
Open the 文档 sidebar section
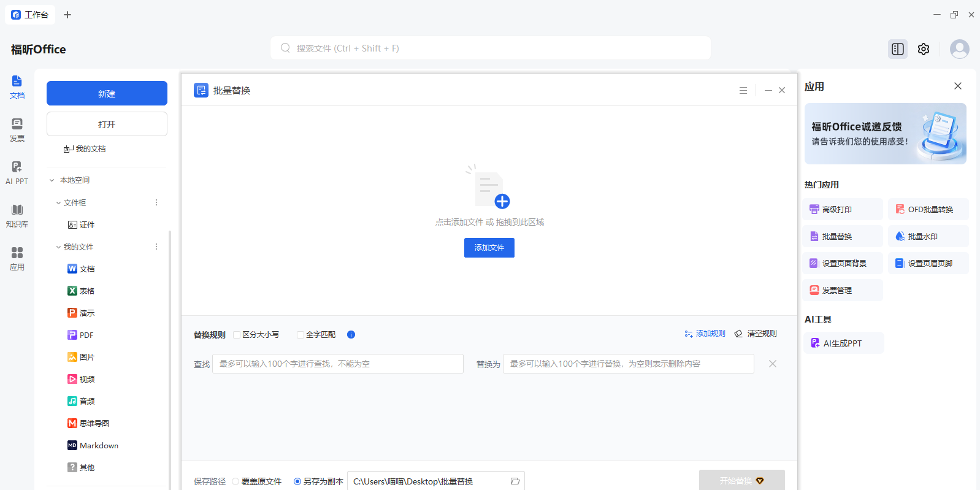17,87
